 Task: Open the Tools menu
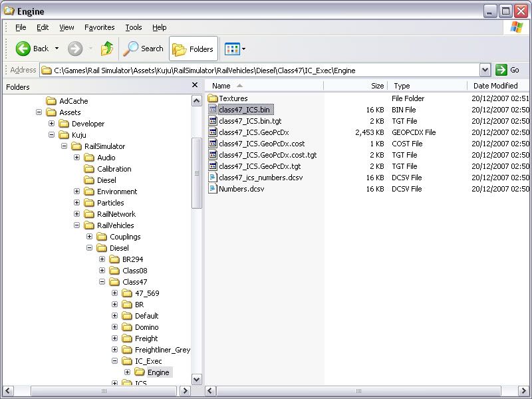click(134, 27)
